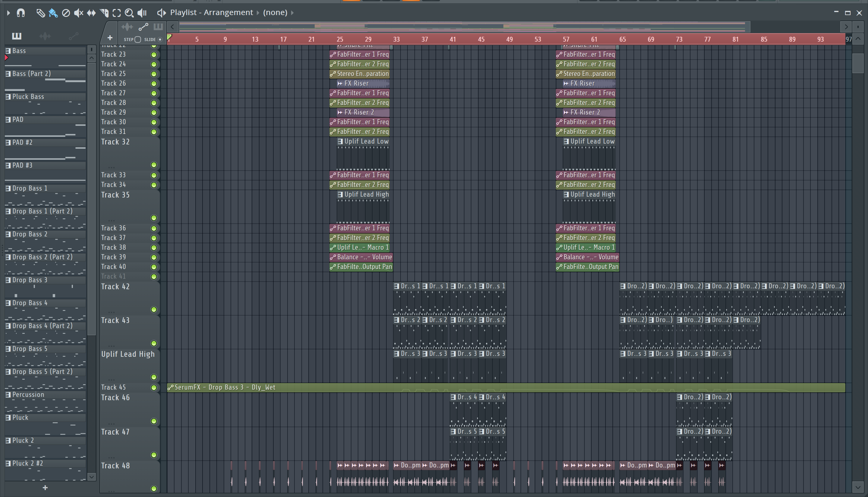Select first FX Riser 2 audio clip
The image size is (868, 497).
(x=363, y=112)
